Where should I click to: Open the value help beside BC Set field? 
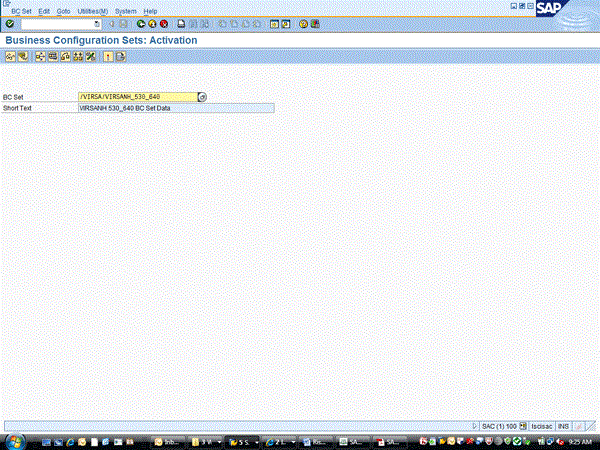pos(202,97)
